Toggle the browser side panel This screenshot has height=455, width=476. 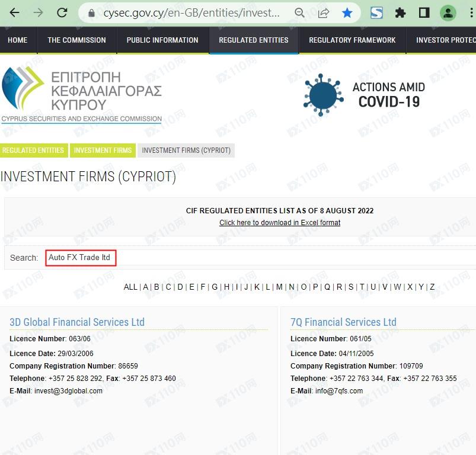(x=424, y=13)
